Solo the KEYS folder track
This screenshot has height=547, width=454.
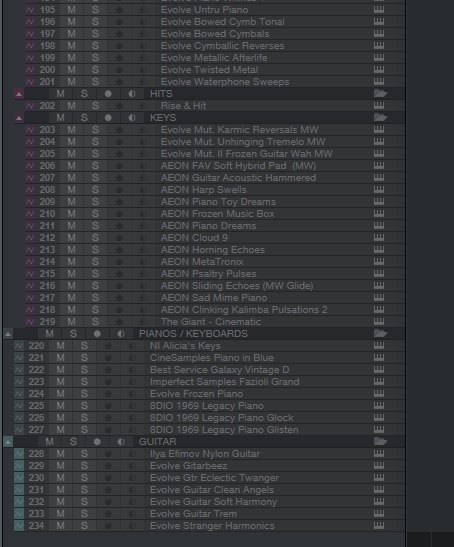(84, 118)
